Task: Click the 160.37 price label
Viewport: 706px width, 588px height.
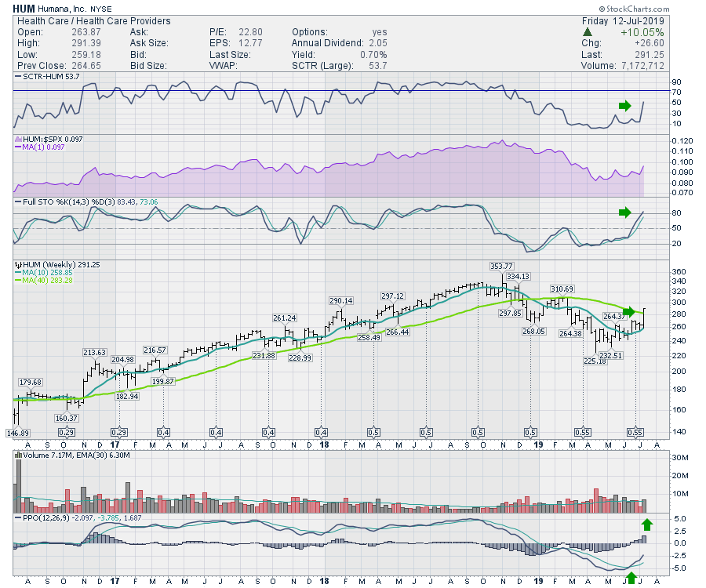Action: point(66,419)
